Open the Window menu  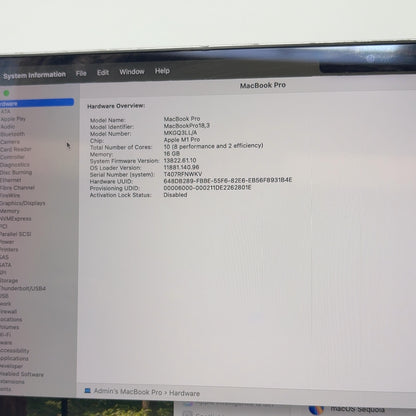pyautogui.click(x=132, y=72)
